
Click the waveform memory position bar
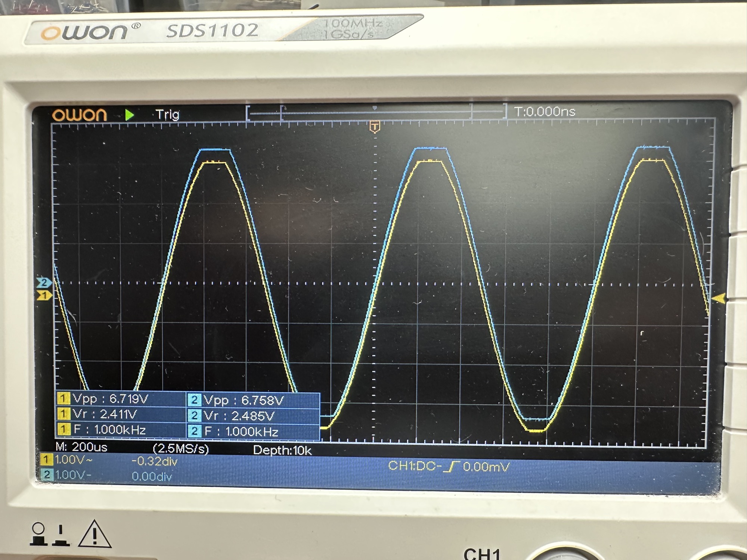[x=376, y=112]
